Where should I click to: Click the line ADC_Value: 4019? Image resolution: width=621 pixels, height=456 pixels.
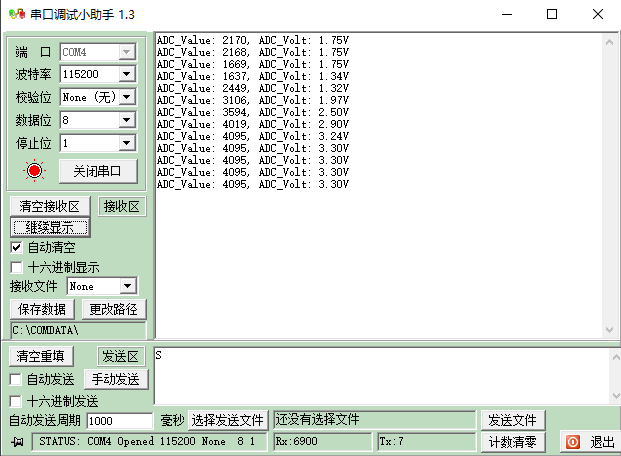pyautogui.click(x=253, y=124)
